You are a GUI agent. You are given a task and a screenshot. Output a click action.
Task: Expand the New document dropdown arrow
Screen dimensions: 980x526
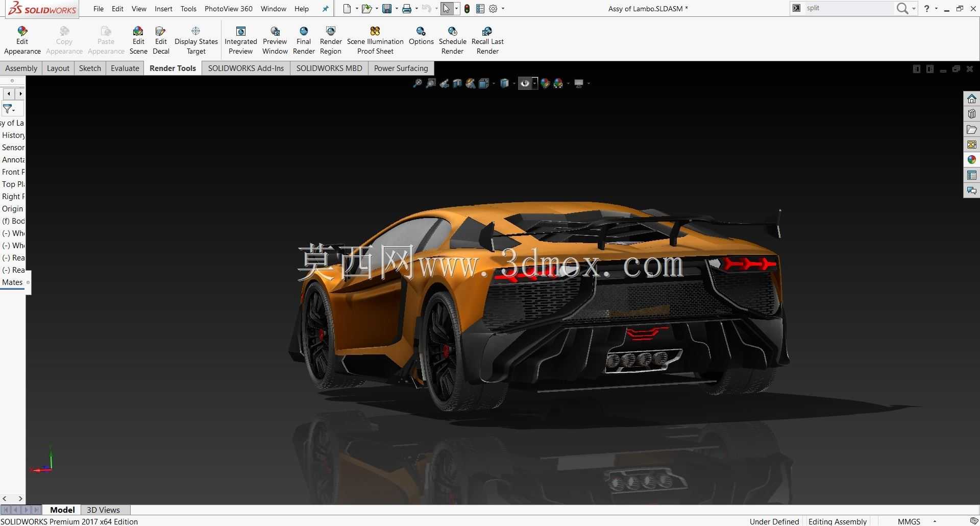[x=356, y=9]
